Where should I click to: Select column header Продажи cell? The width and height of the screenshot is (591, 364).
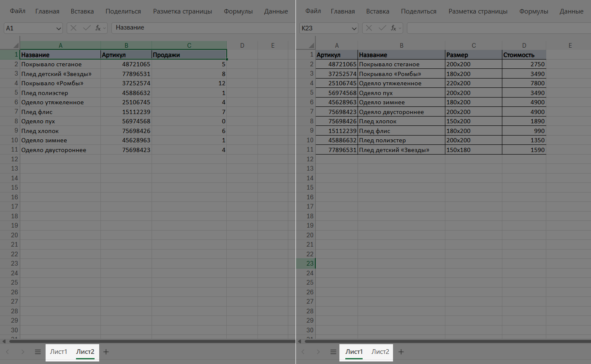[189, 55]
